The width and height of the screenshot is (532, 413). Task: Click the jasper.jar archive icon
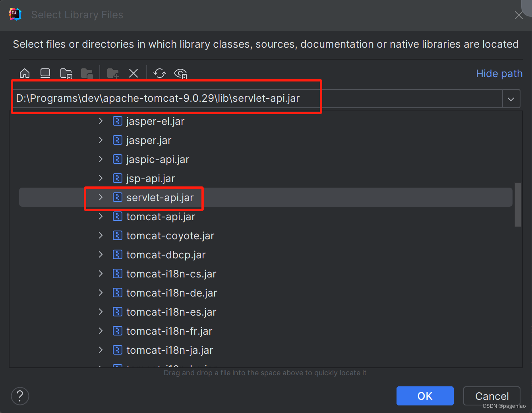pyautogui.click(x=118, y=140)
